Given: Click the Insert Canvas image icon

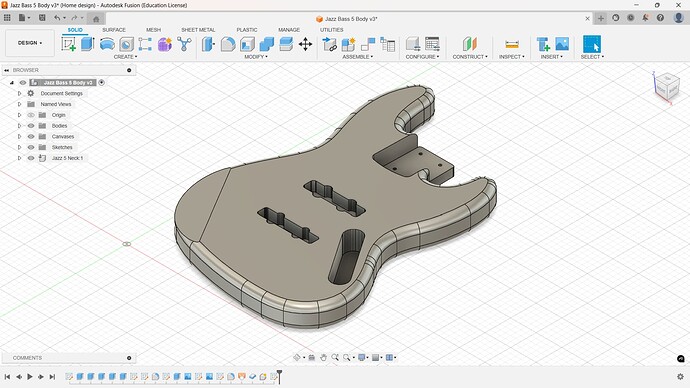Looking at the screenshot, I should pyautogui.click(x=562, y=44).
